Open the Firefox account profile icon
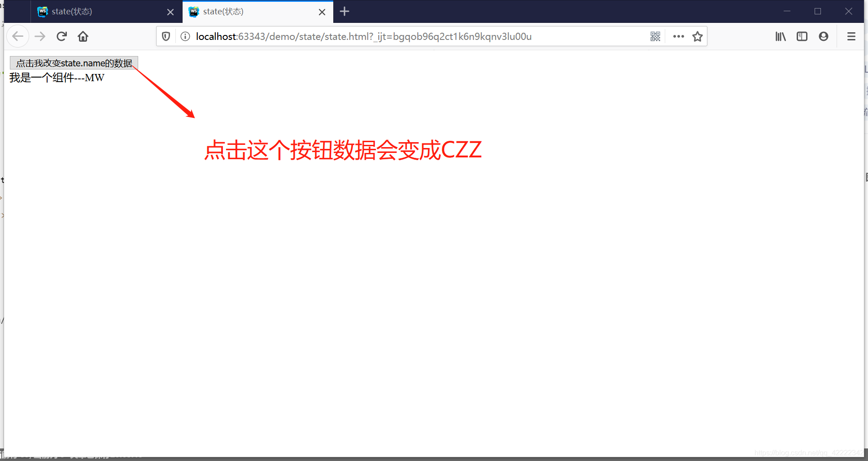The height and width of the screenshot is (461, 868). tap(824, 36)
